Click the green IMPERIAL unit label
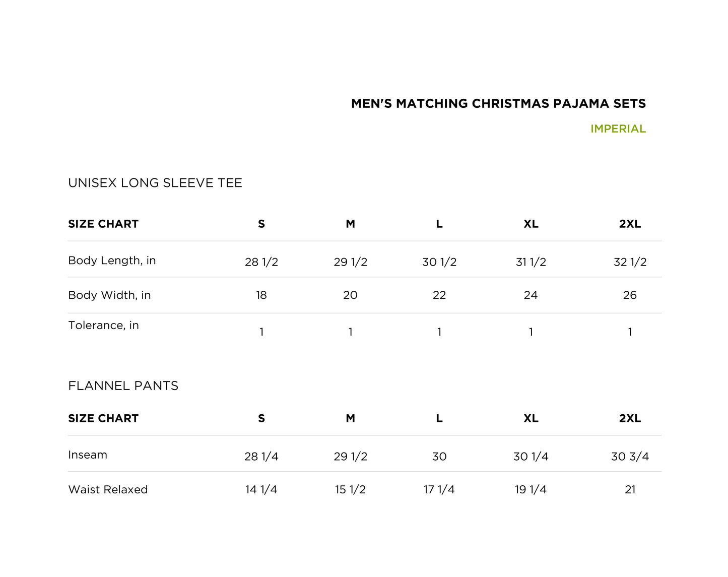The image size is (728, 577). [618, 129]
